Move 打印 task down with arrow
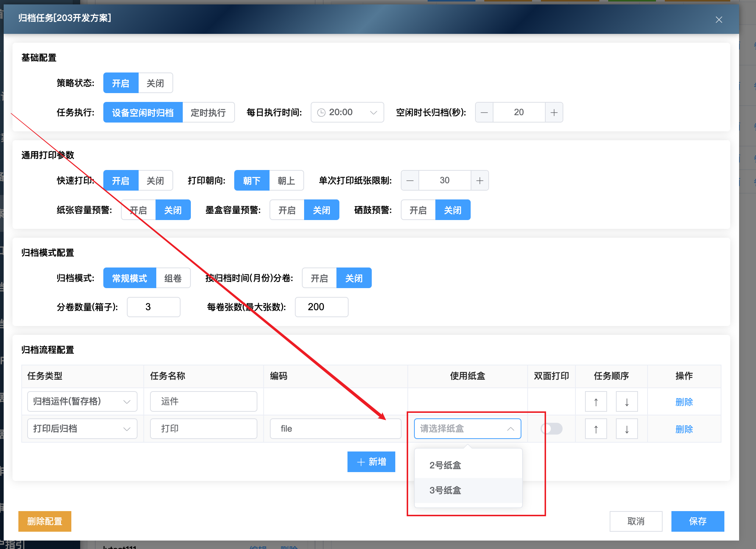This screenshot has height=549, width=756. point(627,429)
